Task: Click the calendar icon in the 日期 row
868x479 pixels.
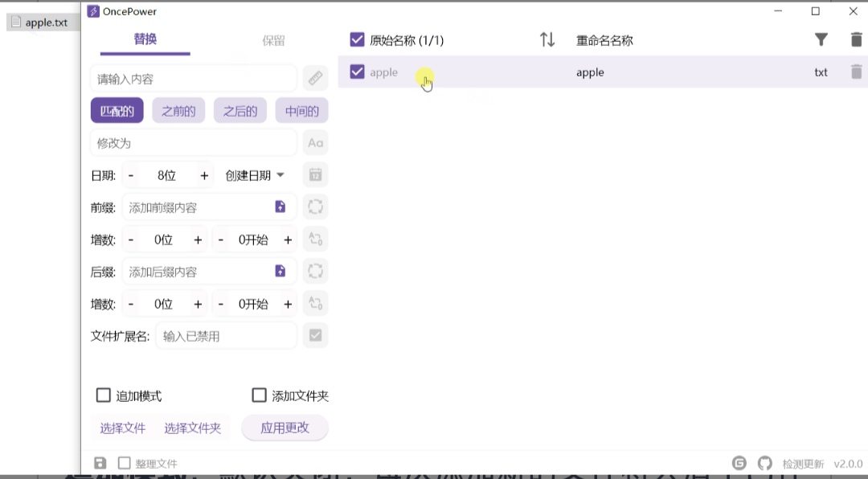Action: (x=315, y=175)
